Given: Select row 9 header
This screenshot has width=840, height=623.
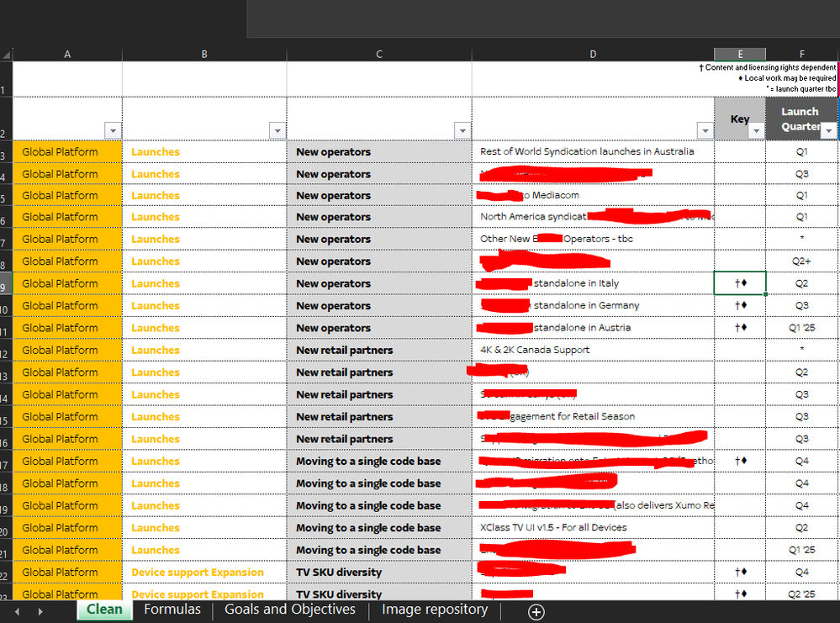Looking at the screenshot, I should 5,284.
